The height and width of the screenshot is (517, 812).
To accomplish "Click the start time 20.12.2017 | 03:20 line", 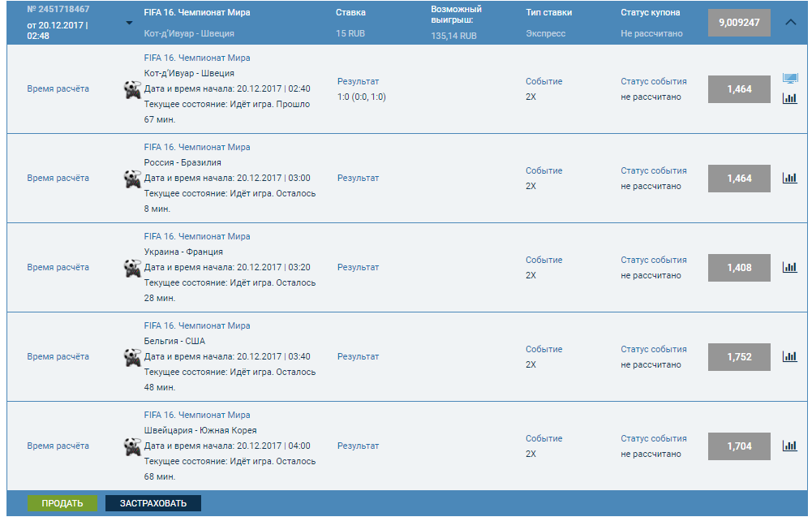I will pyautogui.click(x=227, y=267).
